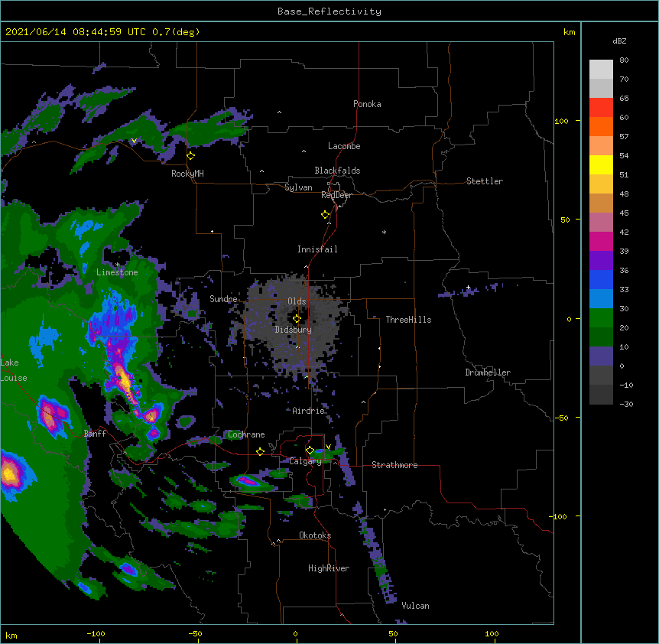Select the orange 60 dBZ legend swatch

pyautogui.click(x=601, y=127)
